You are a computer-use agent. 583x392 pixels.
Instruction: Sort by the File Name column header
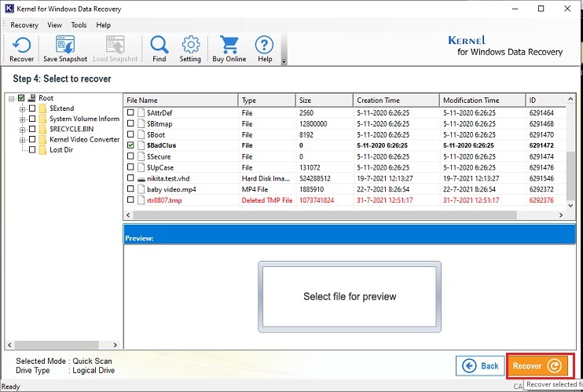coord(181,100)
